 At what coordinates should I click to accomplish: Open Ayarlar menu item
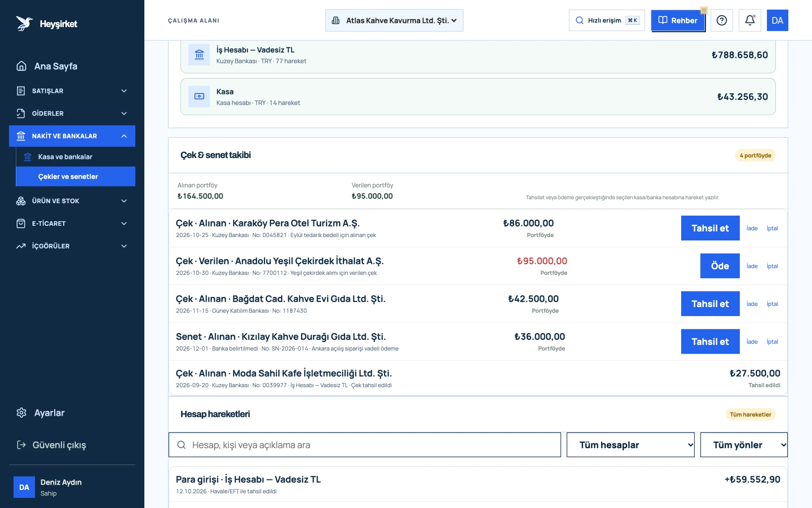point(72,412)
